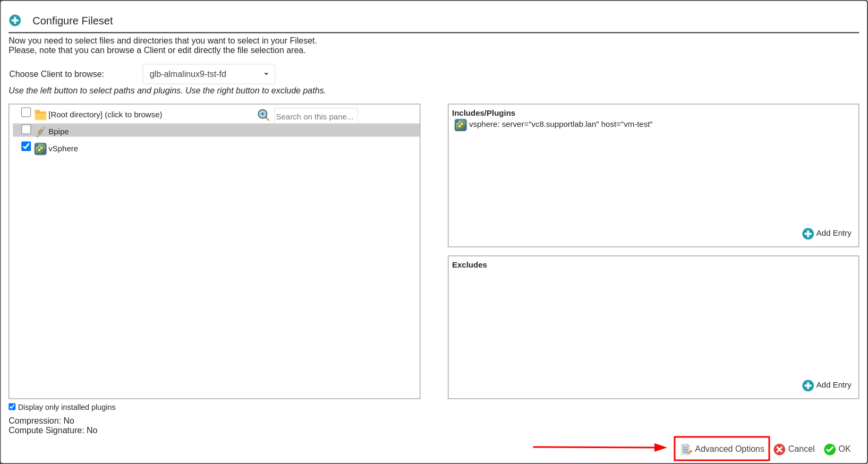Browse the Root directory entry
This screenshot has width=868, height=464.
pos(105,115)
